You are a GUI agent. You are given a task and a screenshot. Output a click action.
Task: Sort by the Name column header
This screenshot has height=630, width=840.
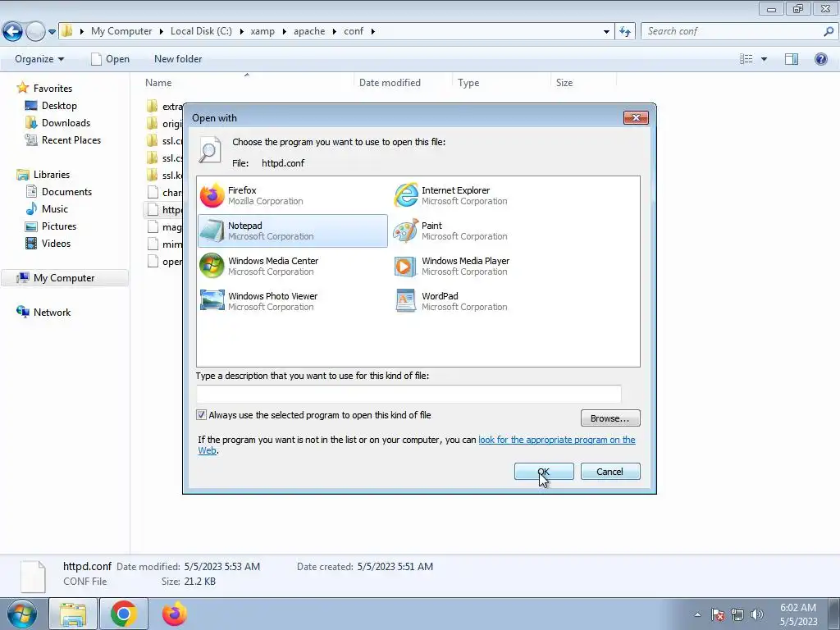click(x=158, y=83)
